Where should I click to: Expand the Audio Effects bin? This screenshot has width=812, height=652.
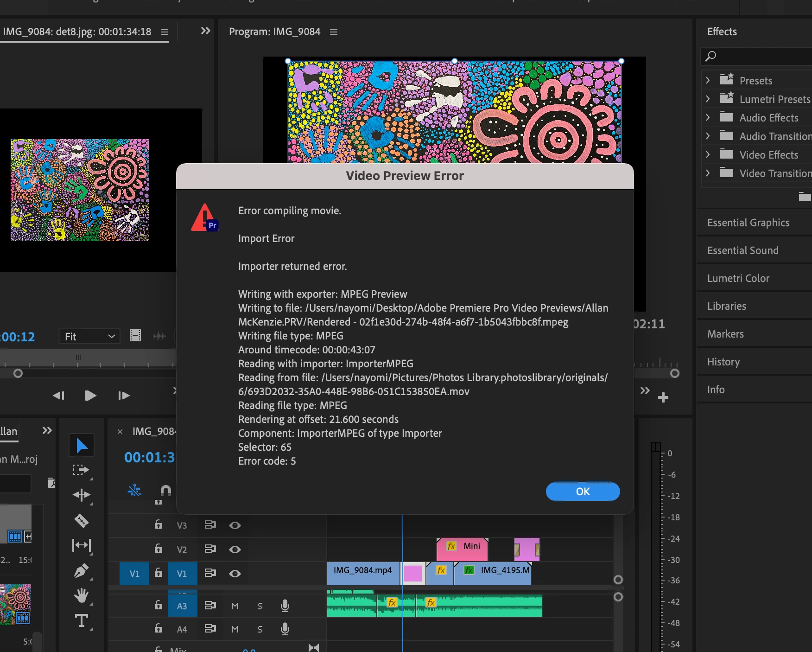pos(708,117)
